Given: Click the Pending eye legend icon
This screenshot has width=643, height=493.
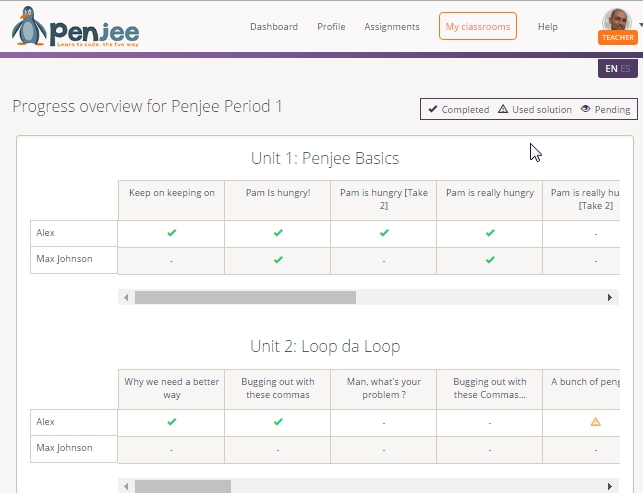Looking at the screenshot, I should pos(586,109).
